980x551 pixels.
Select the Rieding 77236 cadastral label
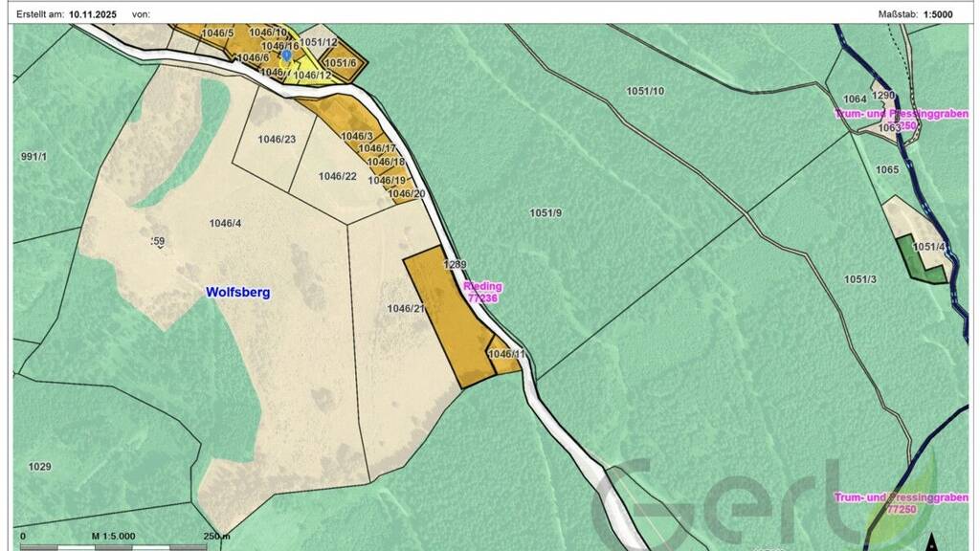482,293
